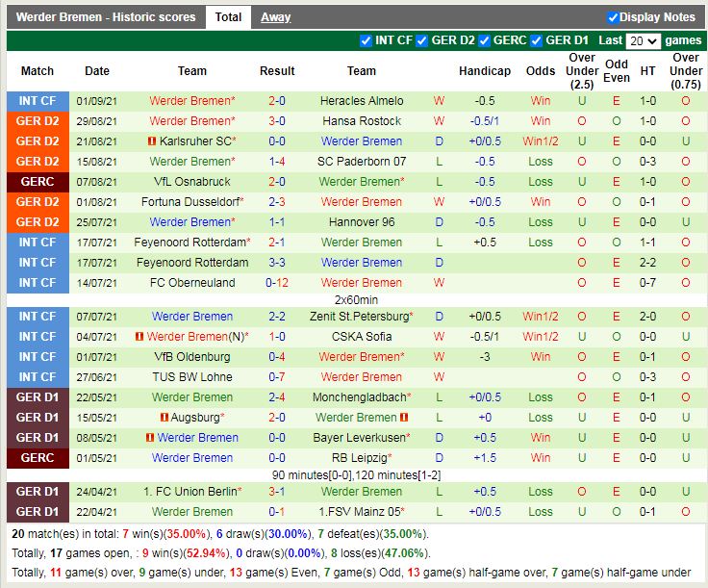Click red card icon after Werder Bremen on 15/05/21

(404, 418)
